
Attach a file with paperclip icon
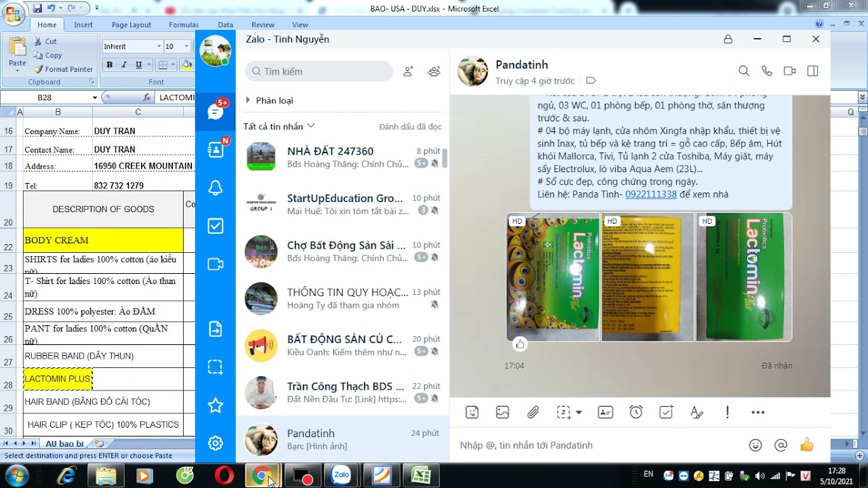point(533,412)
